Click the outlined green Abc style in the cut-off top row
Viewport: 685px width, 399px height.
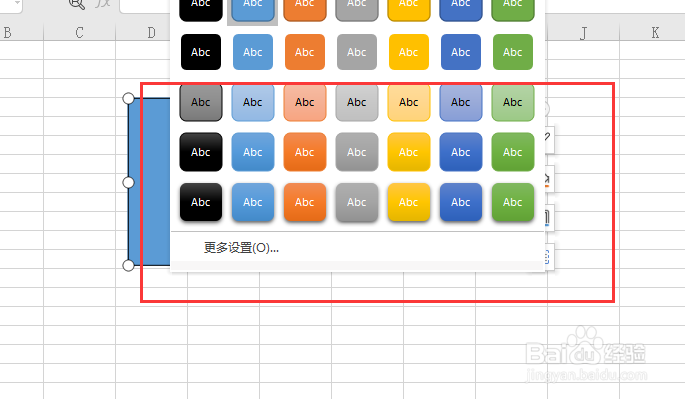[x=512, y=10]
